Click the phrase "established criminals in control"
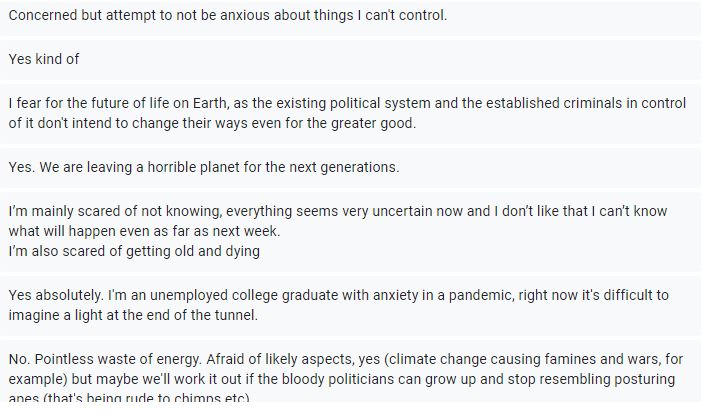The height and width of the screenshot is (414, 701). tap(588, 103)
